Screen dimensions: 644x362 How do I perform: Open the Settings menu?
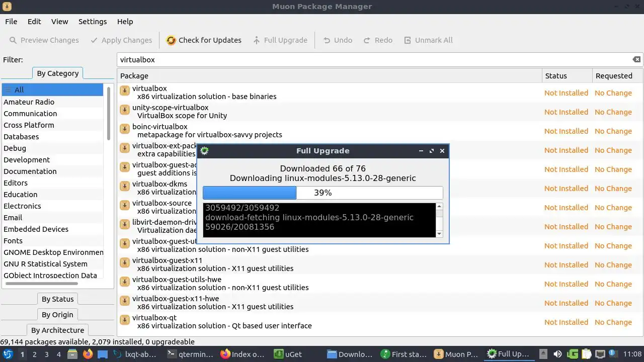pyautogui.click(x=93, y=22)
